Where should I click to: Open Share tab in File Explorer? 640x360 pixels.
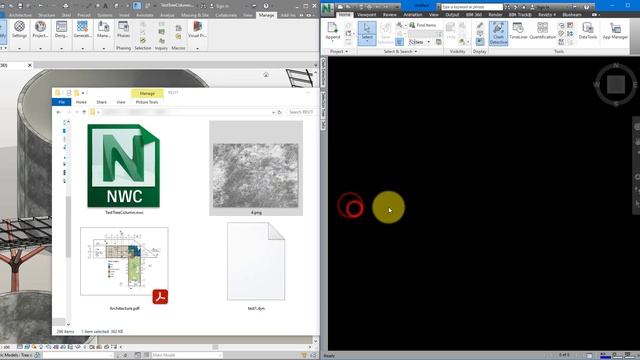pos(101,102)
